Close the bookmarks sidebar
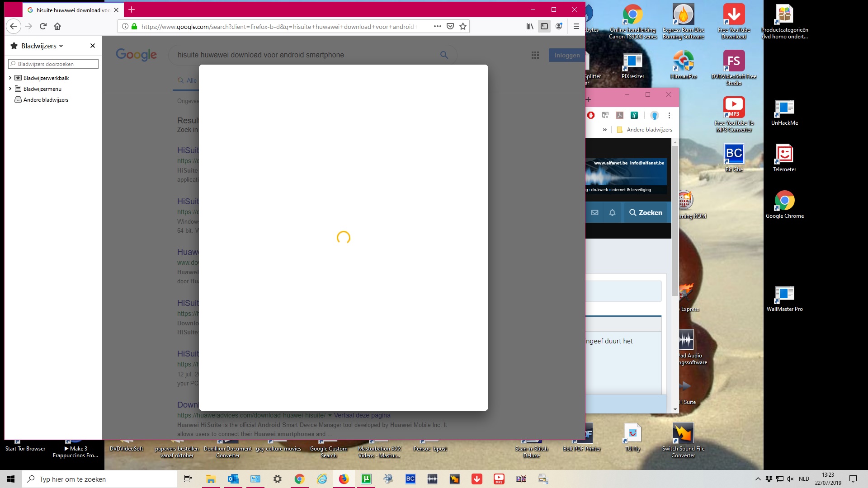This screenshot has width=868, height=488. (92, 46)
